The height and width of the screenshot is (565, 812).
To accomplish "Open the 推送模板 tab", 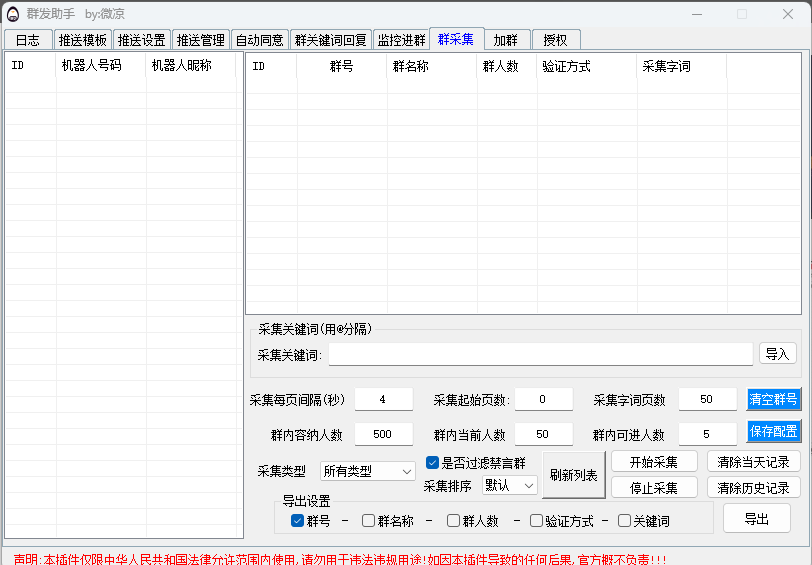I will click(83, 40).
